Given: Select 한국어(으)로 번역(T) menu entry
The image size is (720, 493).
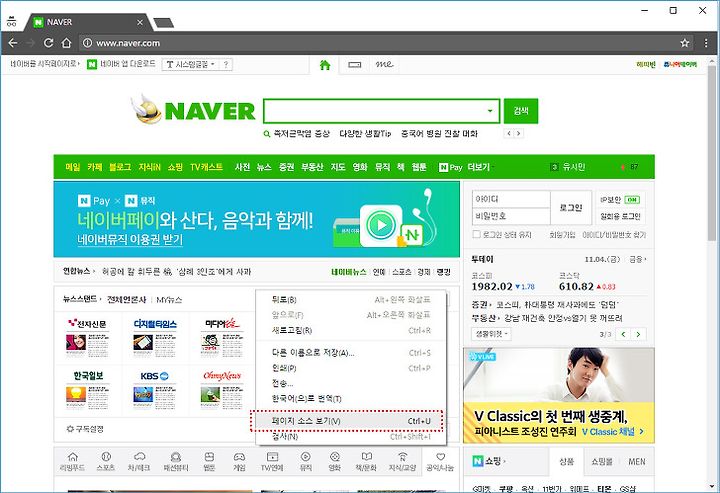Looking at the screenshot, I should point(351,398).
